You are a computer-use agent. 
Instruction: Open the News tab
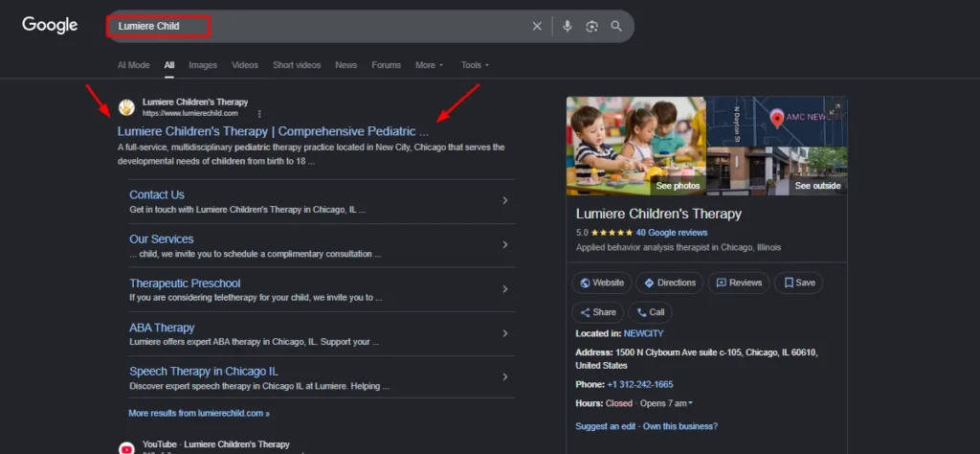(345, 65)
